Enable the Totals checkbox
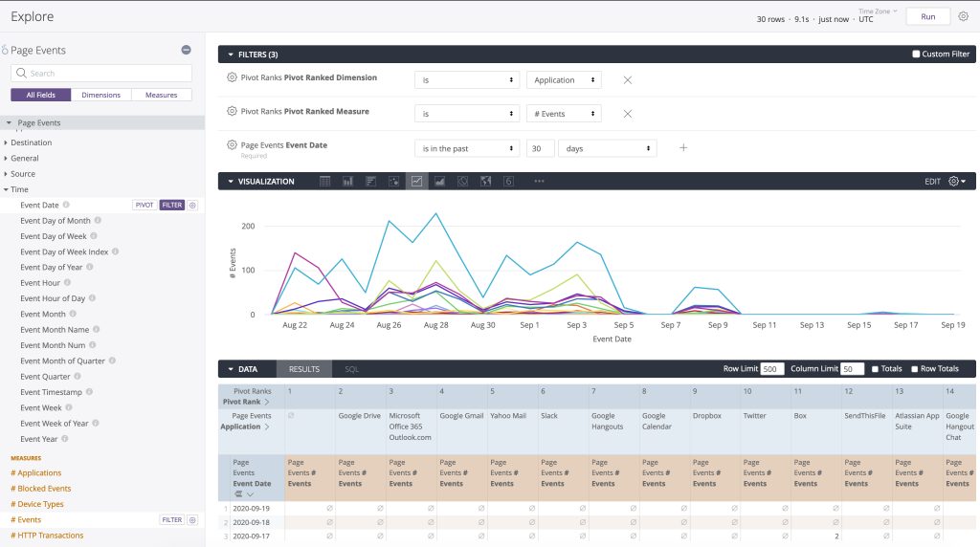 coord(875,369)
